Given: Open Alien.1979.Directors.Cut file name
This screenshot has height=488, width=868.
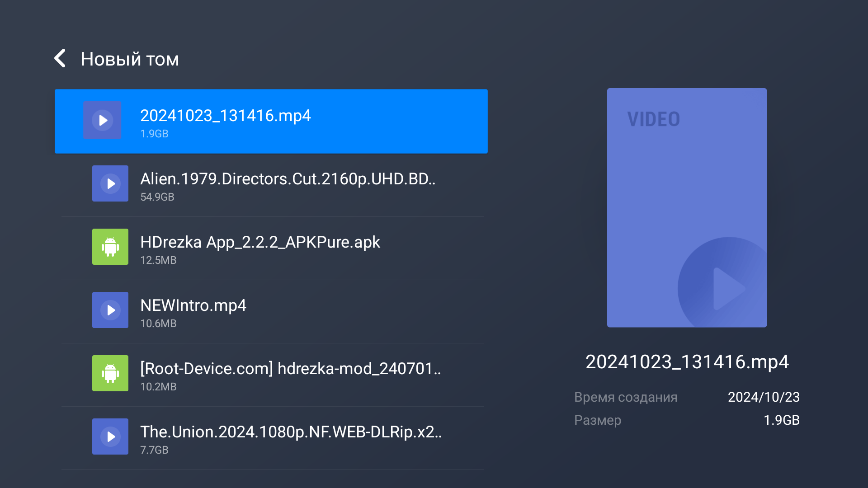Looking at the screenshot, I should pyautogui.click(x=288, y=179).
